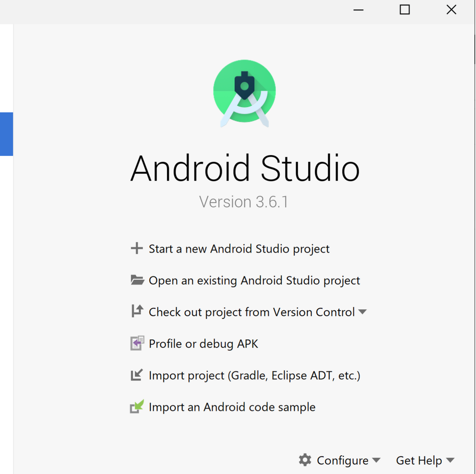476x474 pixels.
Task: Expand the Get Help dropdown
Action: (450, 460)
